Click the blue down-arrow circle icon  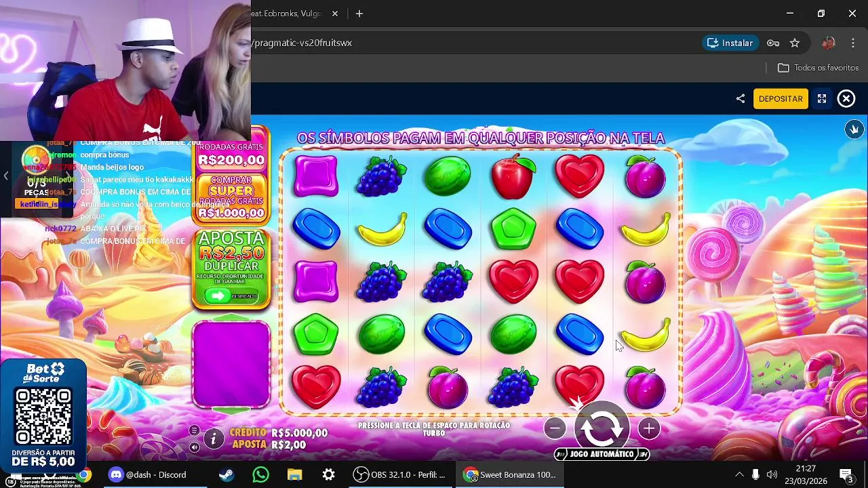(854, 129)
